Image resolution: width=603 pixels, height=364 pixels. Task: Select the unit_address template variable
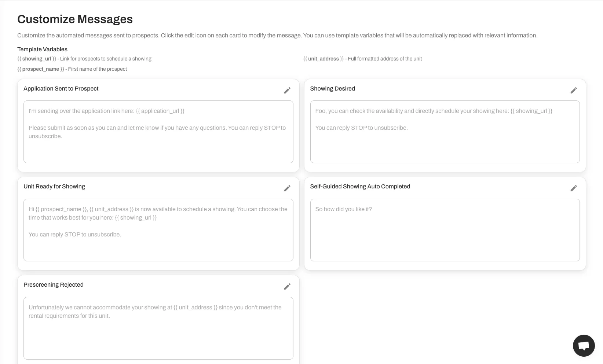pos(323,59)
